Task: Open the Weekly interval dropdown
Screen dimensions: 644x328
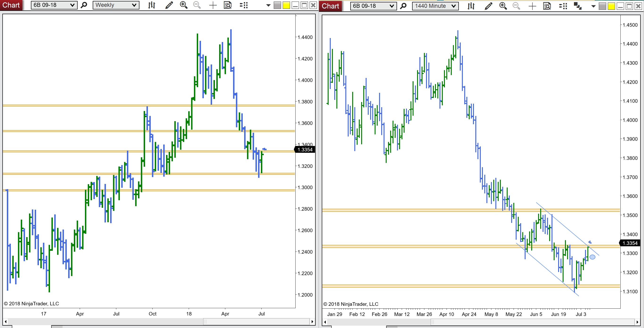Action: 116,5
